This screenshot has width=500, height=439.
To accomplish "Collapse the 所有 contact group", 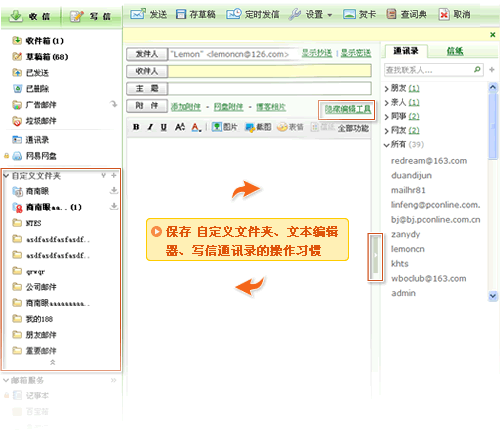I will [387, 145].
